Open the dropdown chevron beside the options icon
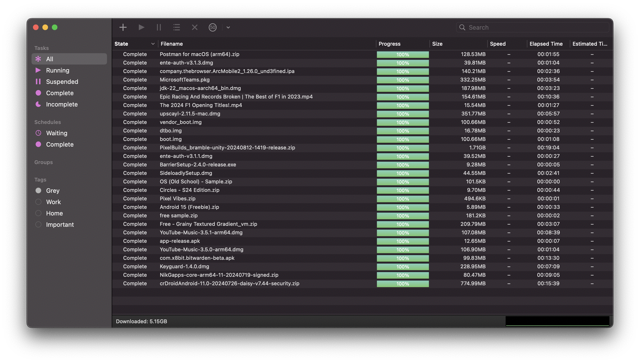 [x=228, y=27]
